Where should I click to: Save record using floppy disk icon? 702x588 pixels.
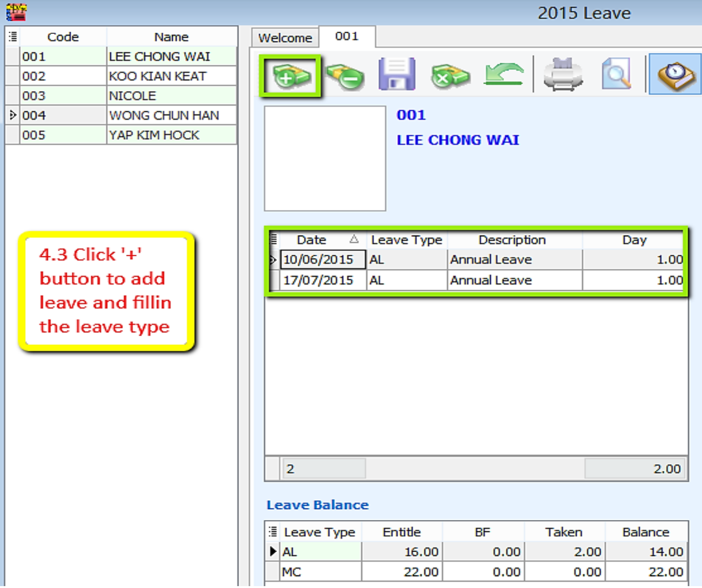[397, 75]
